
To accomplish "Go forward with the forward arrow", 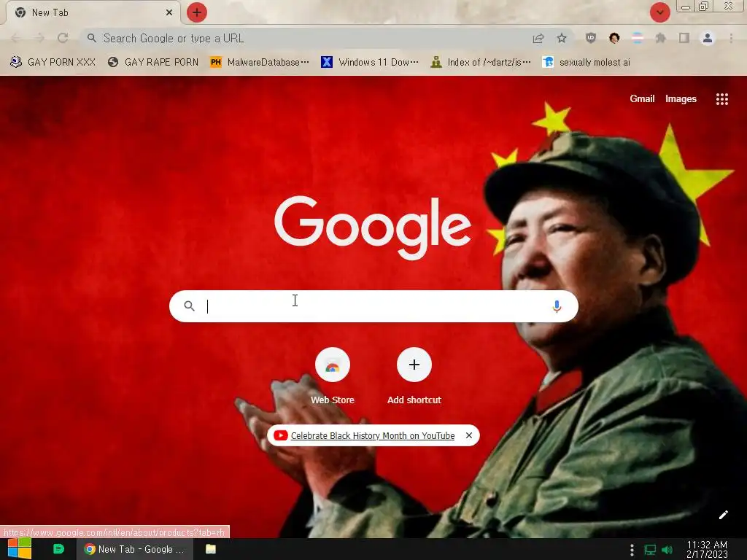I will coord(39,38).
